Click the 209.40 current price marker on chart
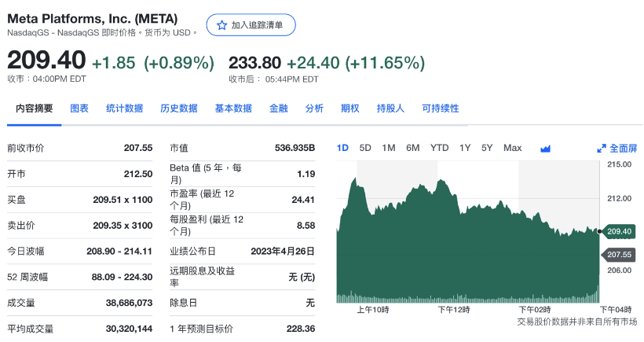This screenshot has width=644, height=342. pyautogui.click(x=619, y=231)
